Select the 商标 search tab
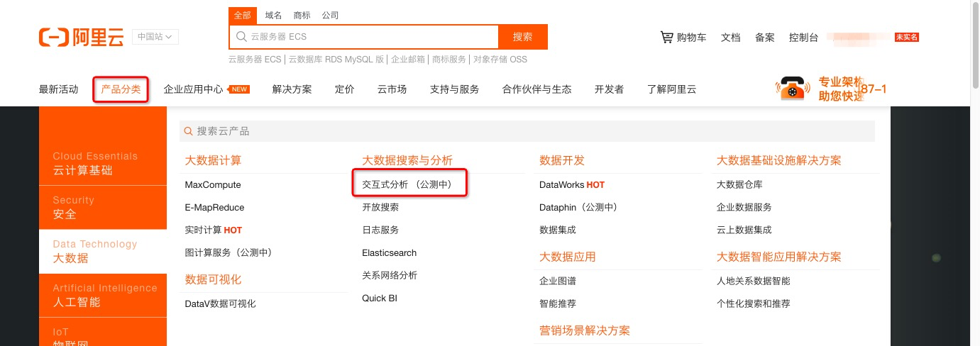The height and width of the screenshot is (346, 980). (x=302, y=15)
